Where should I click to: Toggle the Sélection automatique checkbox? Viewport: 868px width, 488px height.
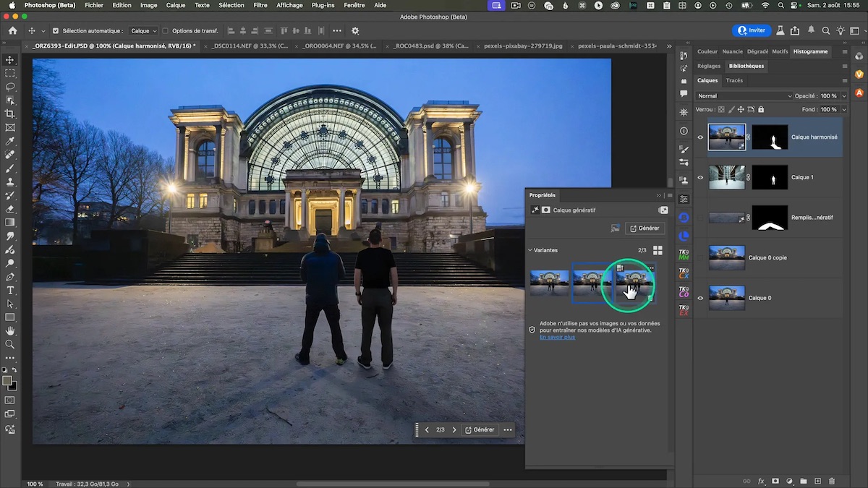tap(56, 31)
